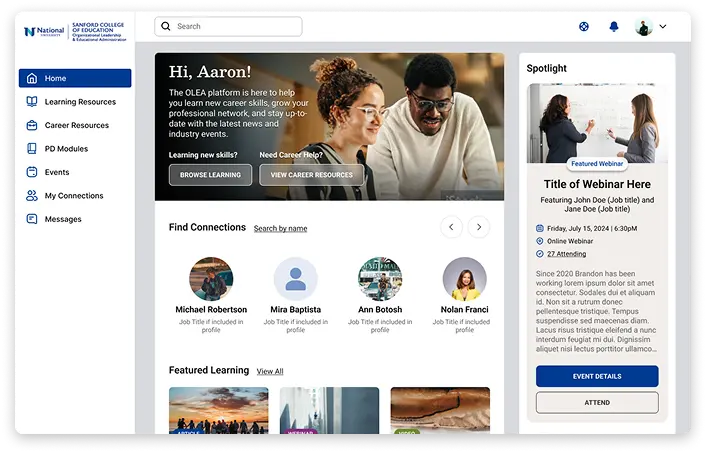Select Home in the sidebar menu
Image resolution: width=706 pixels, height=453 pixels.
click(75, 78)
